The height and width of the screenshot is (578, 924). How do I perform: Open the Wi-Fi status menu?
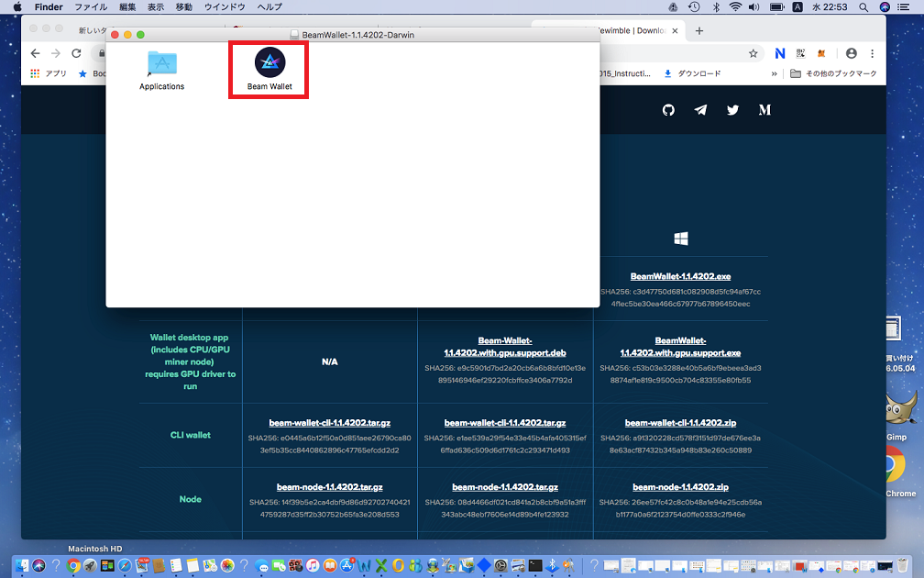click(x=735, y=7)
